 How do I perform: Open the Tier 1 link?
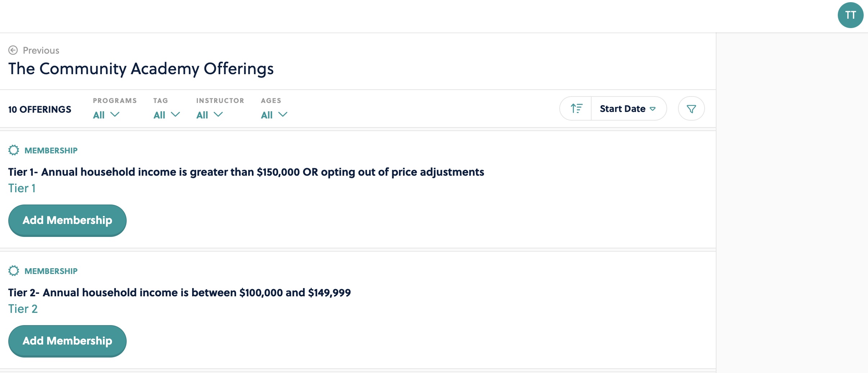[x=22, y=188]
